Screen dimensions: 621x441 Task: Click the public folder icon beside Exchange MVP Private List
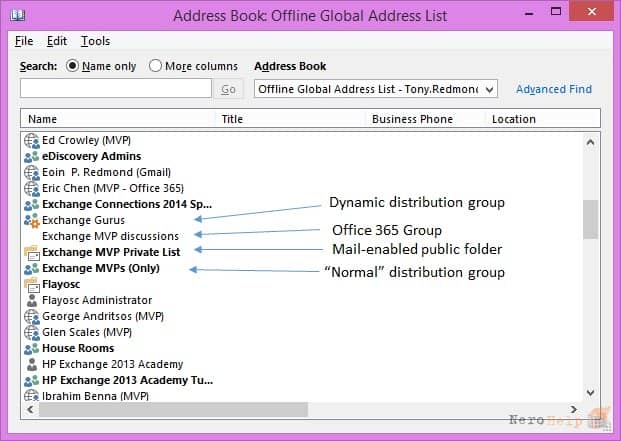[x=32, y=253]
